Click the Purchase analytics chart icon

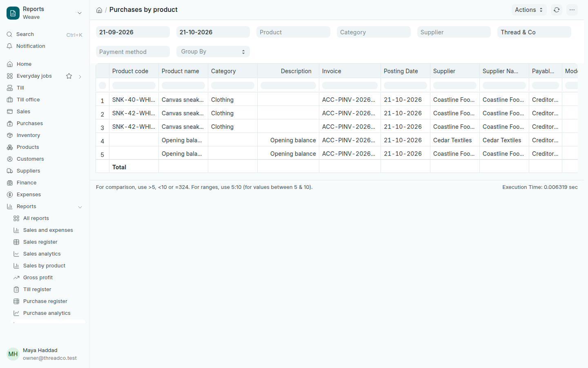[16, 313]
